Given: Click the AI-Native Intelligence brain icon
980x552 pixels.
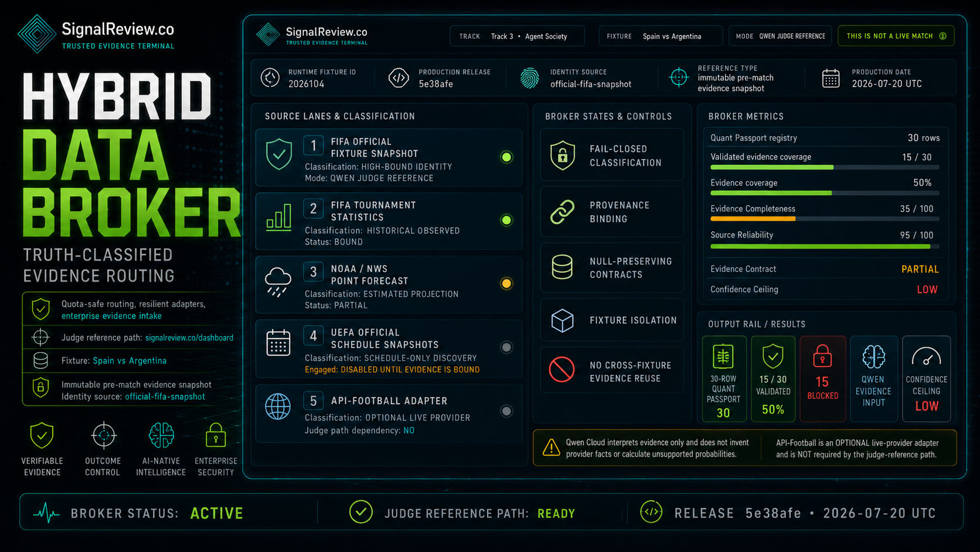Looking at the screenshot, I should (161, 435).
